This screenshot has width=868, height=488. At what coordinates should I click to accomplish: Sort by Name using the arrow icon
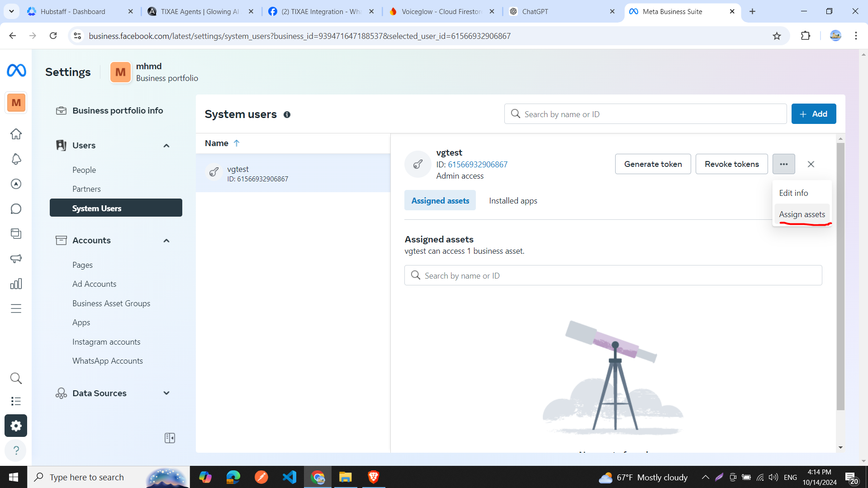pos(236,143)
